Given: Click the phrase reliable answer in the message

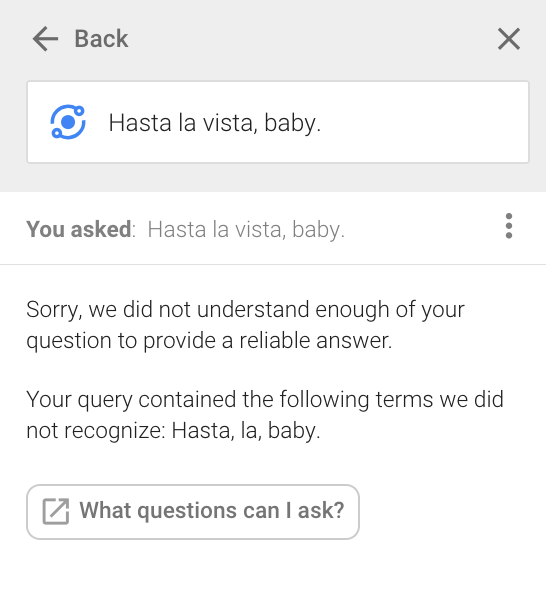Looking at the screenshot, I should click(x=315, y=340).
